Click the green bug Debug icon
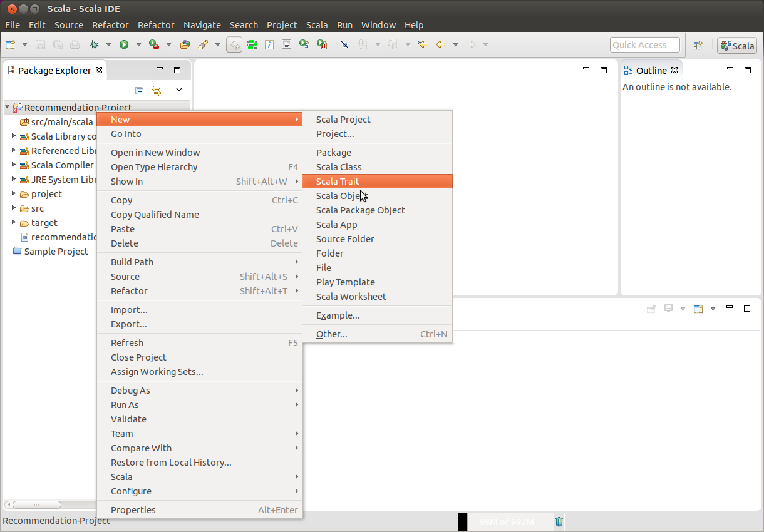 click(94, 44)
